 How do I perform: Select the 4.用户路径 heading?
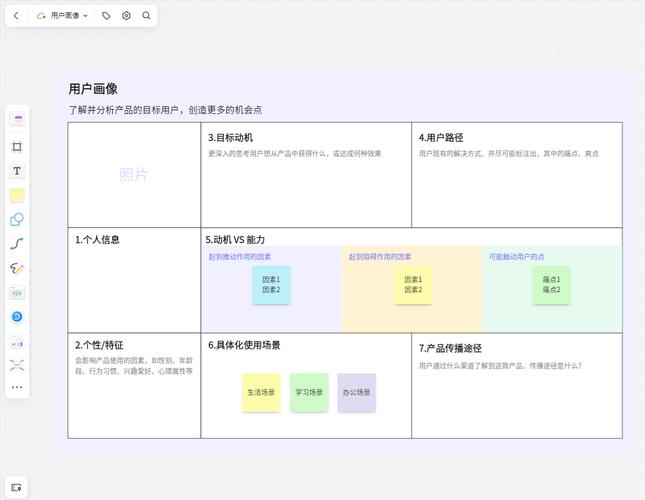tap(441, 138)
